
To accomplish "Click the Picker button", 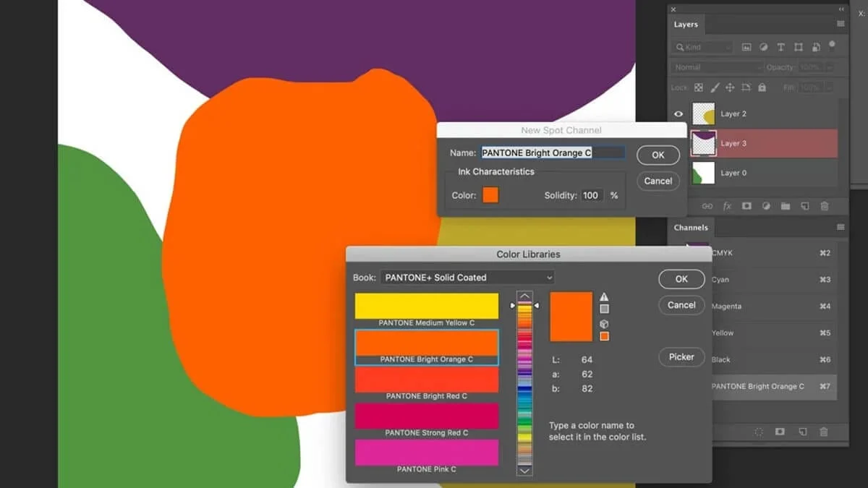I will coord(681,356).
